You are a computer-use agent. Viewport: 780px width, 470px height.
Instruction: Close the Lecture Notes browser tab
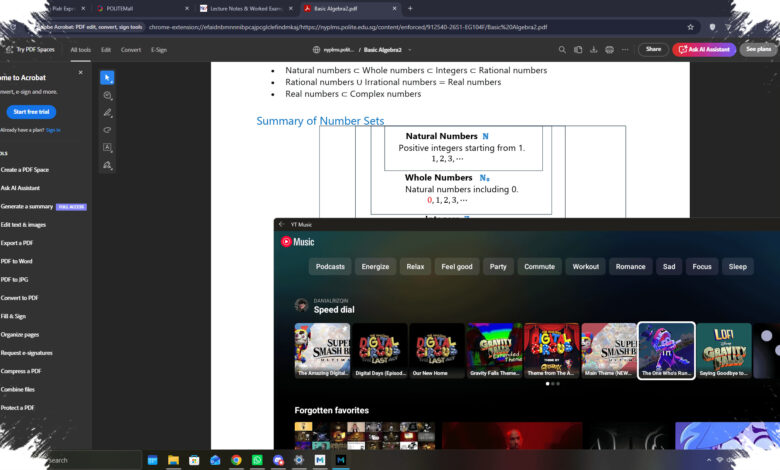[x=291, y=8]
